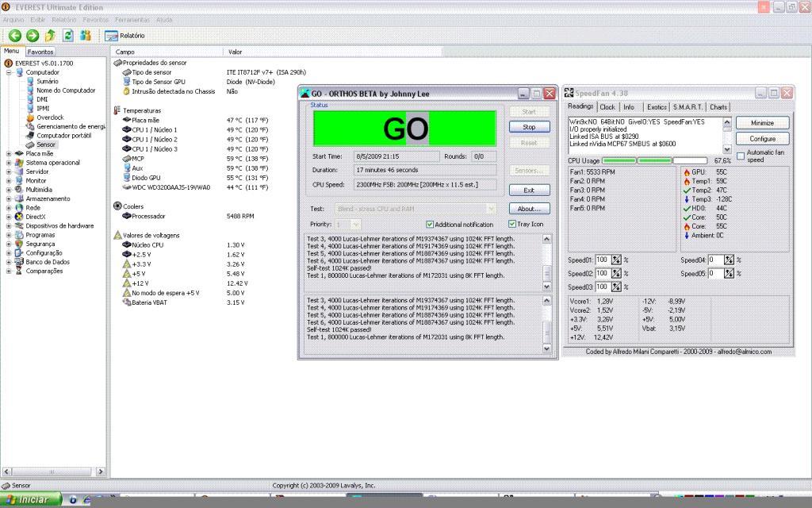Open the ORTHOS About dialog
Image resolution: width=812 pixels, height=508 pixels.
point(529,209)
